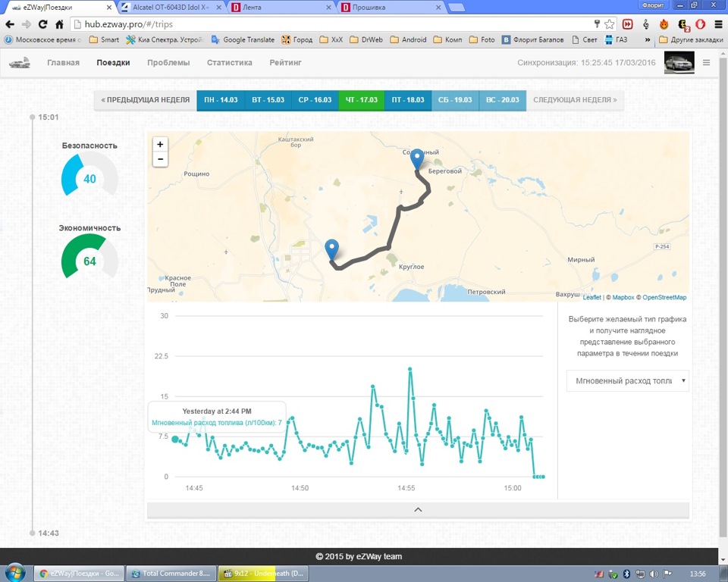Go to previous week ПРЕДЫДУЩАЯ НЕДЕЛЯ

(x=145, y=100)
